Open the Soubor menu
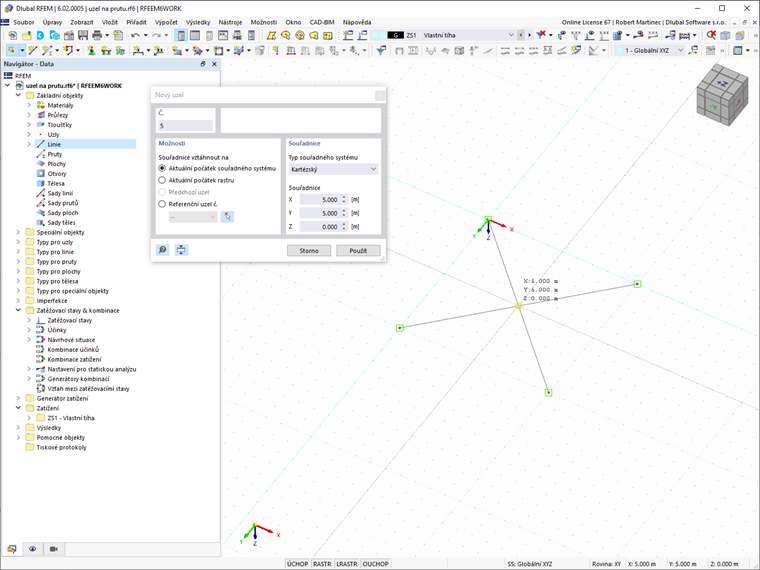This screenshot has height=570, width=760. (x=24, y=22)
